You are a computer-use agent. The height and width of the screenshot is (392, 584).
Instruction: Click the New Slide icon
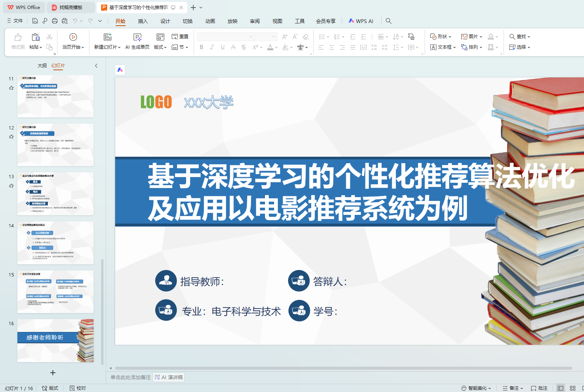point(108,37)
